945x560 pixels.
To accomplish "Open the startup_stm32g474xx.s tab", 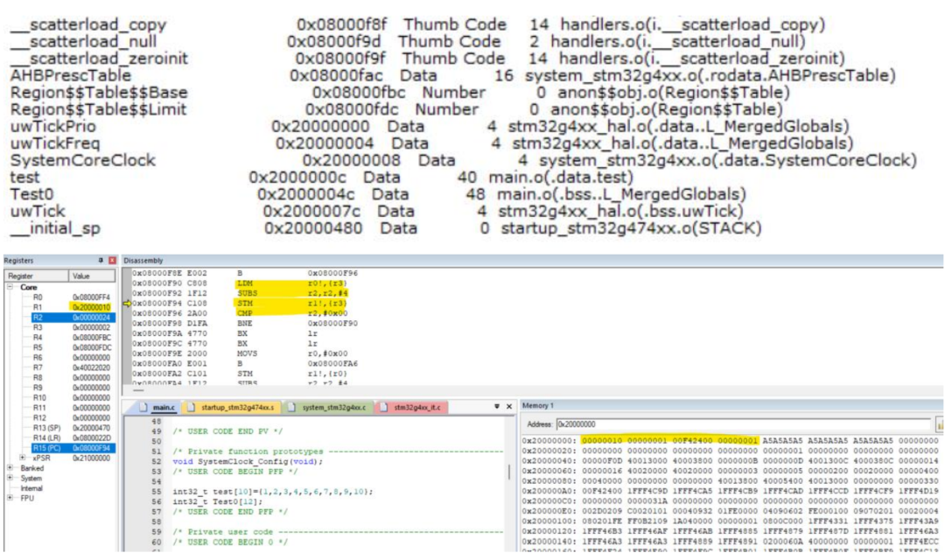I will (231, 408).
